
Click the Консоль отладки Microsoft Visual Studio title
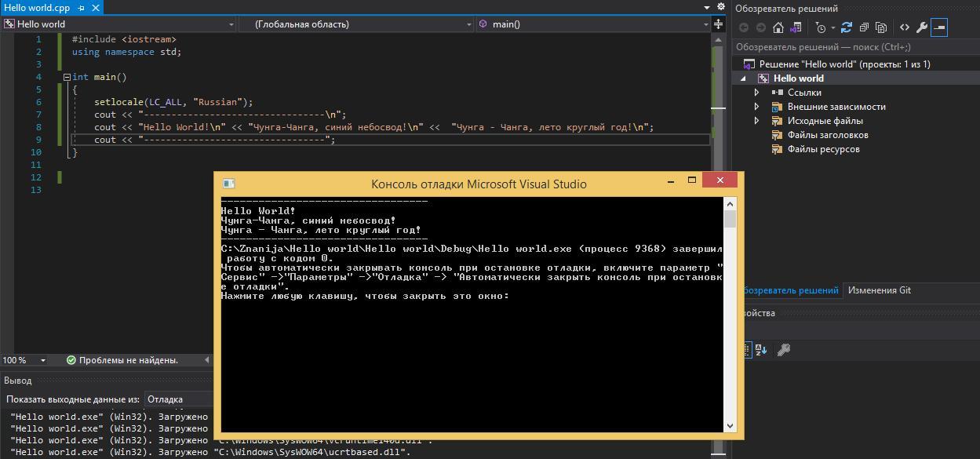(x=479, y=184)
